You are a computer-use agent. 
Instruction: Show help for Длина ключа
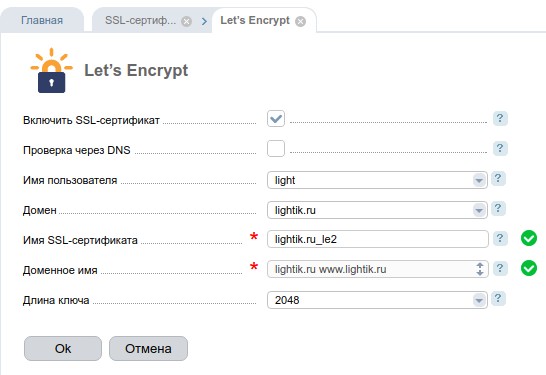(498, 298)
